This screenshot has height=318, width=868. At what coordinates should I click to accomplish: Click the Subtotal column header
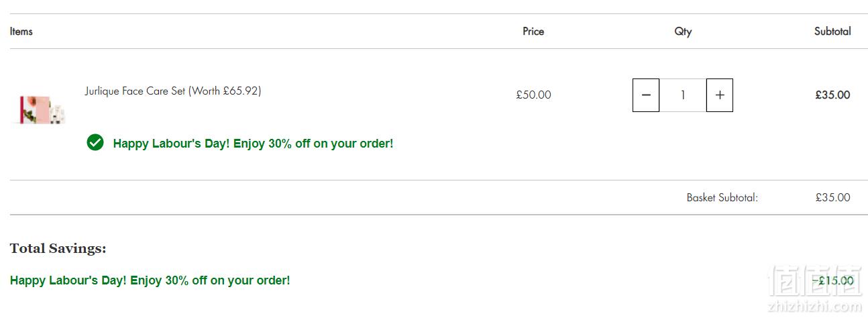pos(832,31)
